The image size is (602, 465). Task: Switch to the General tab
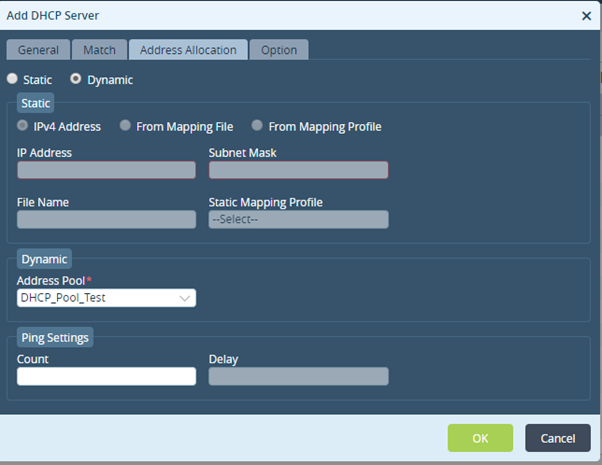pos(38,50)
